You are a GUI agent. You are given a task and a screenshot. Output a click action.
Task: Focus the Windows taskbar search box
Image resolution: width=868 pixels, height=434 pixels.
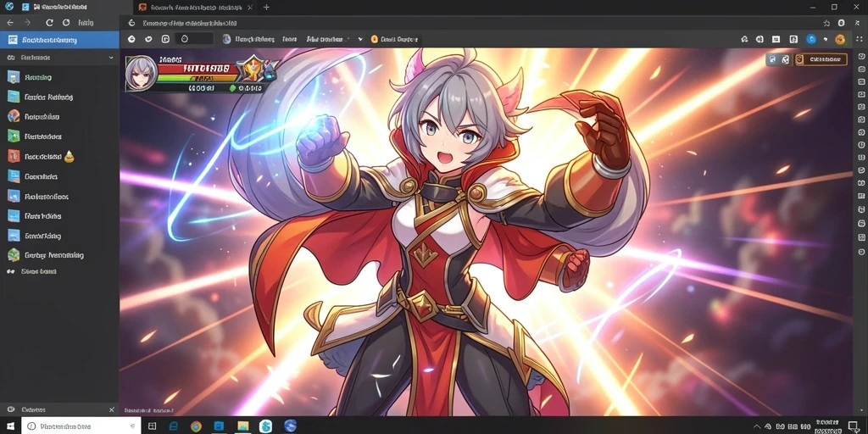click(x=81, y=426)
